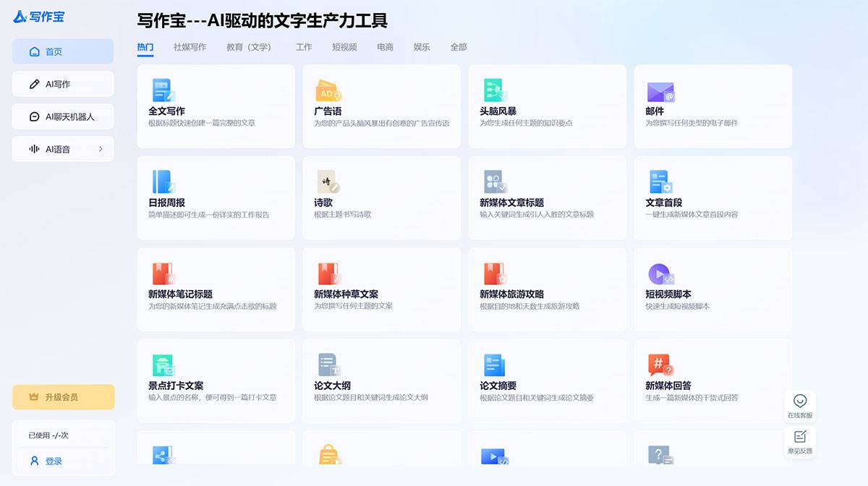
Task: Open the 在线客服 customer service panel
Action: point(801,403)
